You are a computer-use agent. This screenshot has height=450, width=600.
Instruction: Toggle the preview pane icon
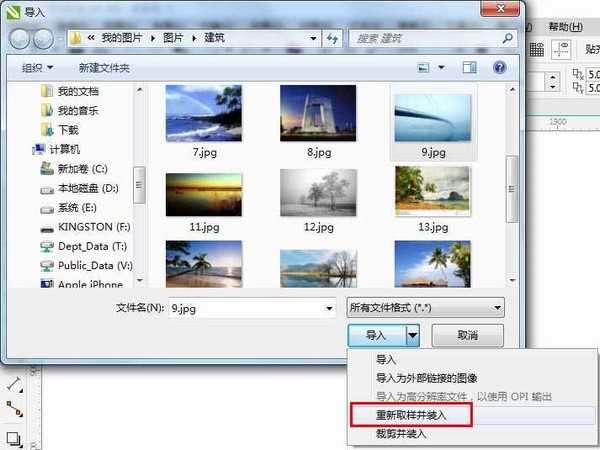click(469, 67)
